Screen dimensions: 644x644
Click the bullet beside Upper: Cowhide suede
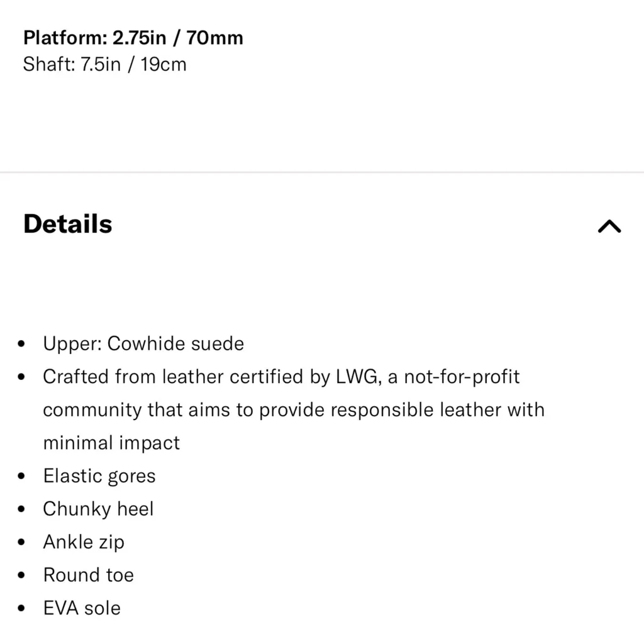coord(23,344)
